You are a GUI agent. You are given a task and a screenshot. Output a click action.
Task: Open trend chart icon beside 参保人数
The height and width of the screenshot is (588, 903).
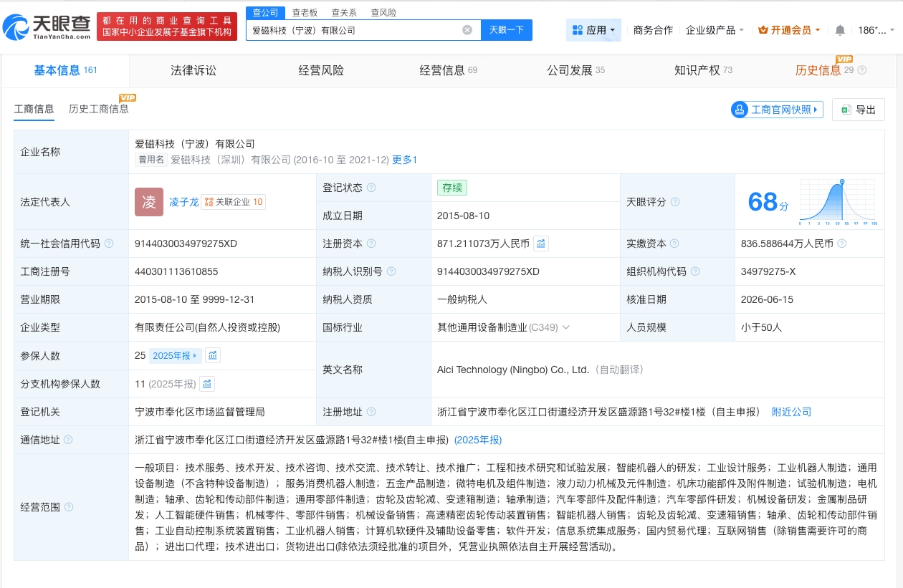point(213,355)
